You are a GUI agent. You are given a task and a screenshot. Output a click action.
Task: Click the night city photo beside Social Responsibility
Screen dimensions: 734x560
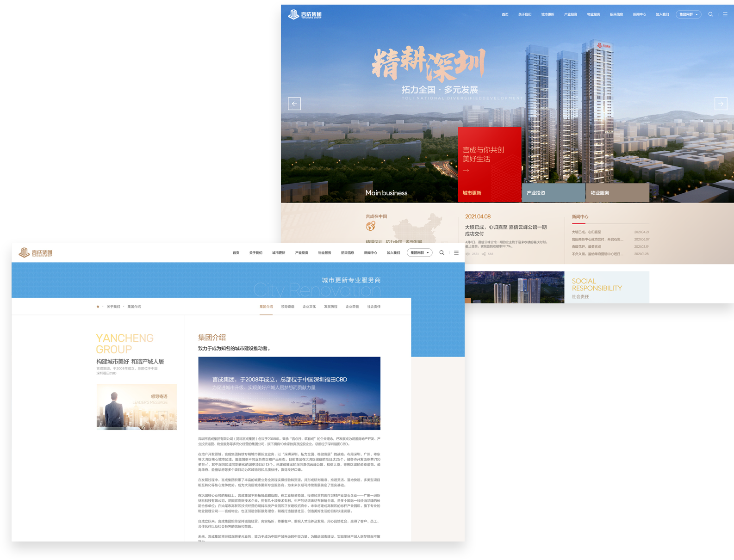click(514, 287)
